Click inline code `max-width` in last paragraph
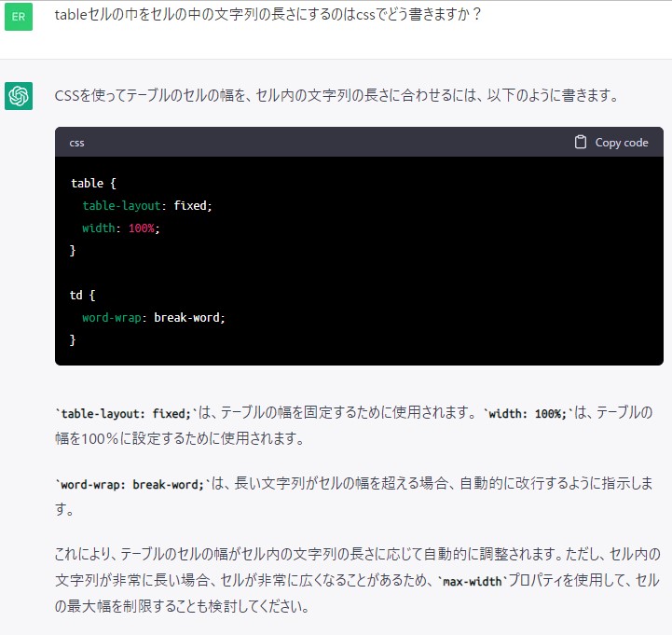 [472, 582]
